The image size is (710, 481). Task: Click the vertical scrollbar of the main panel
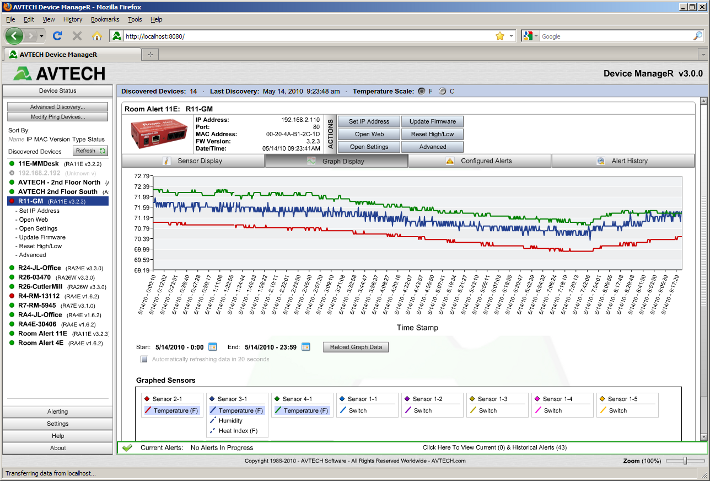[x=703, y=269]
